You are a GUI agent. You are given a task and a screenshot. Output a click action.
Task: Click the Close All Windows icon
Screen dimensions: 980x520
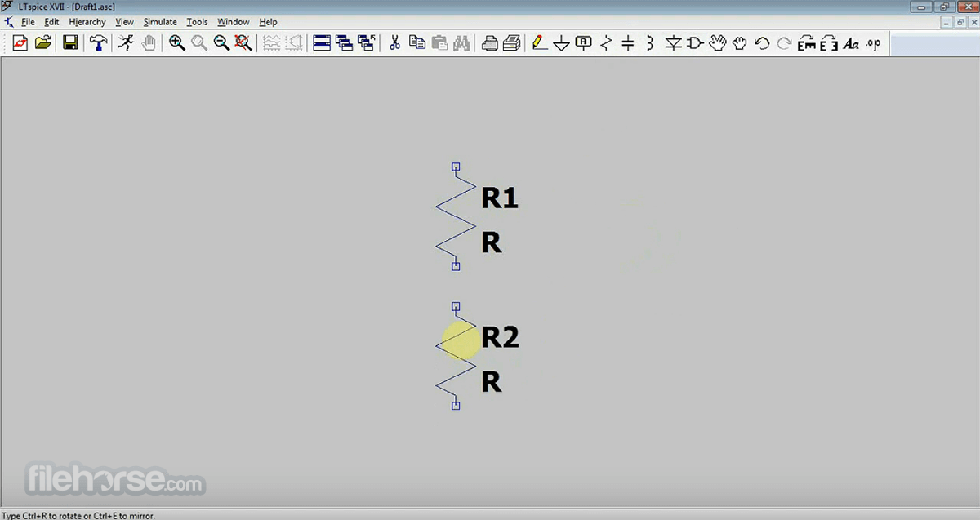[367, 43]
